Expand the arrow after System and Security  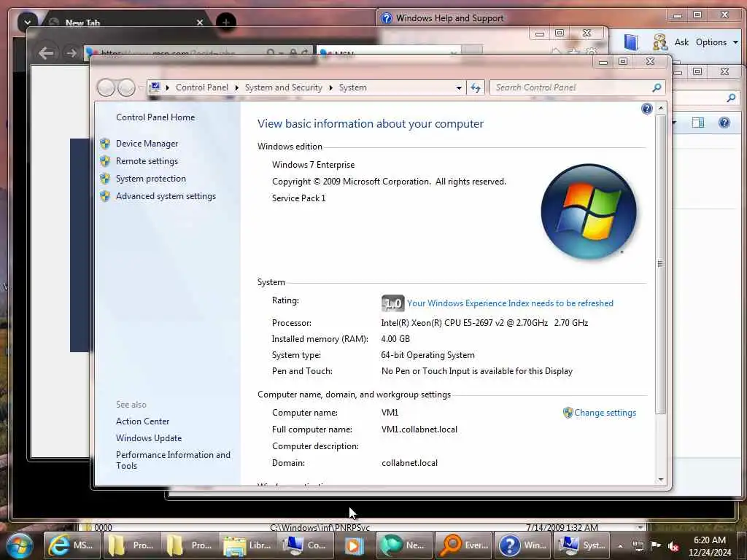[x=330, y=88]
